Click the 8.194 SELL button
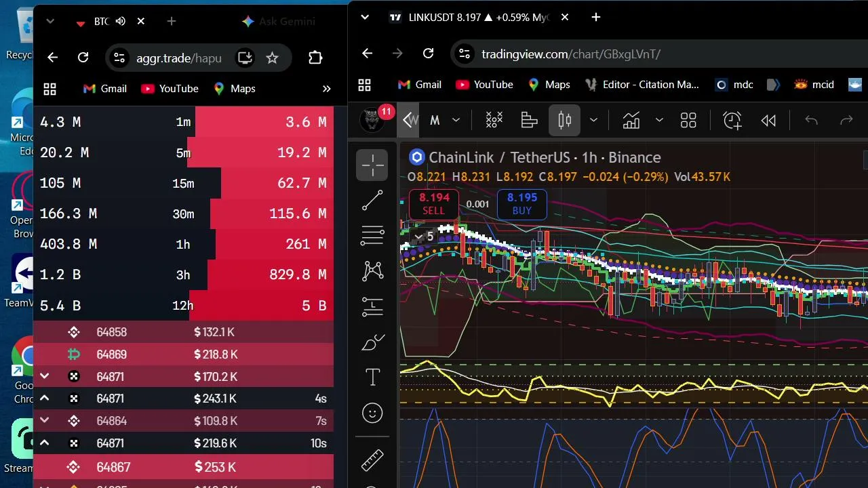The width and height of the screenshot is (868, 488). (434, 204)
